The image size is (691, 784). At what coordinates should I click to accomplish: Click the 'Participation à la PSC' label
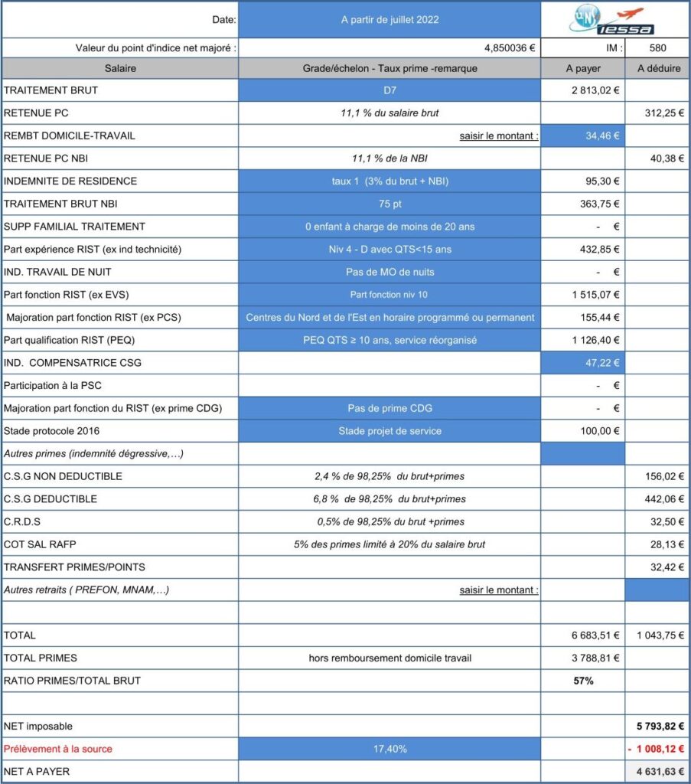pos(53,386)
